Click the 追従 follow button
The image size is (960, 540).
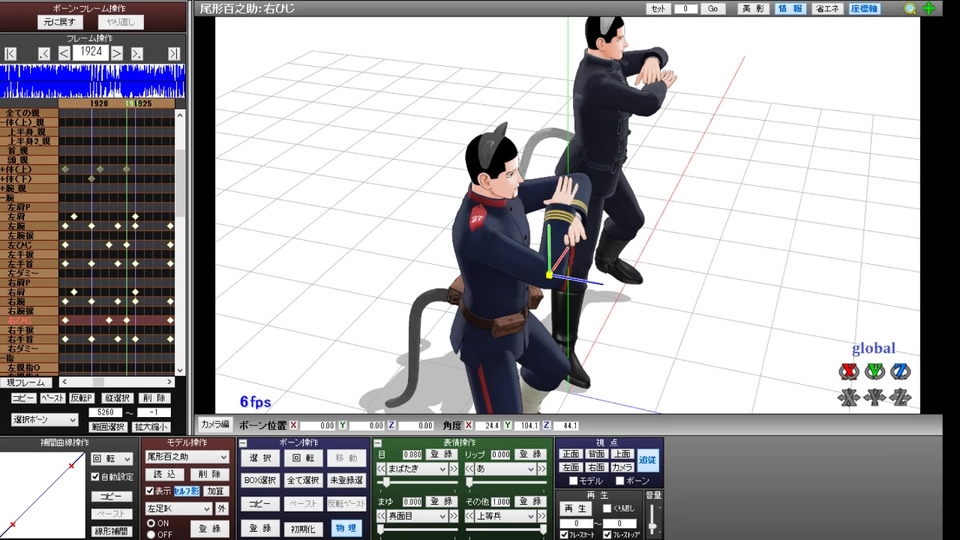tap(648, 460)
